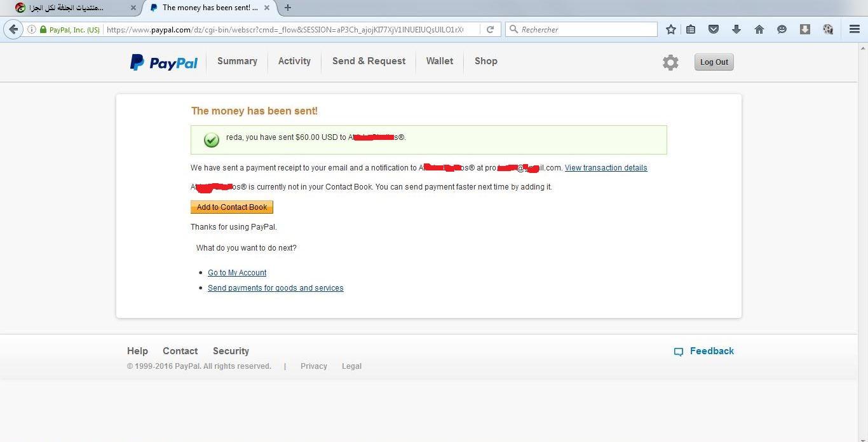Open the Shop menu item
This screenshot has height=442, width=868.
pyautogui.click(x=485, y=61)
